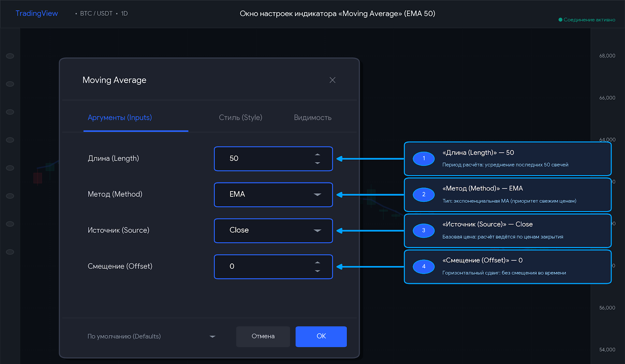Screen dimensions: 625x364
Task: Click the Смещение (Offset) field label
Action: tap(120, 266)
